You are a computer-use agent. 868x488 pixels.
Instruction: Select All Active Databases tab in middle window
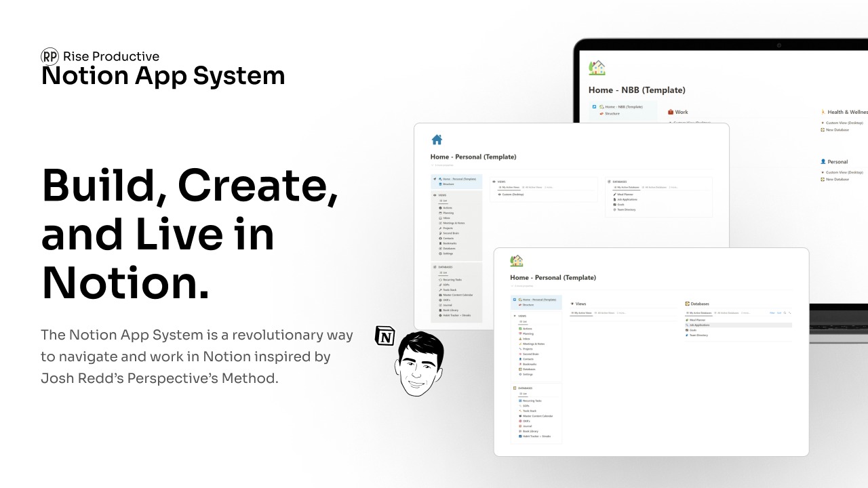654,187
